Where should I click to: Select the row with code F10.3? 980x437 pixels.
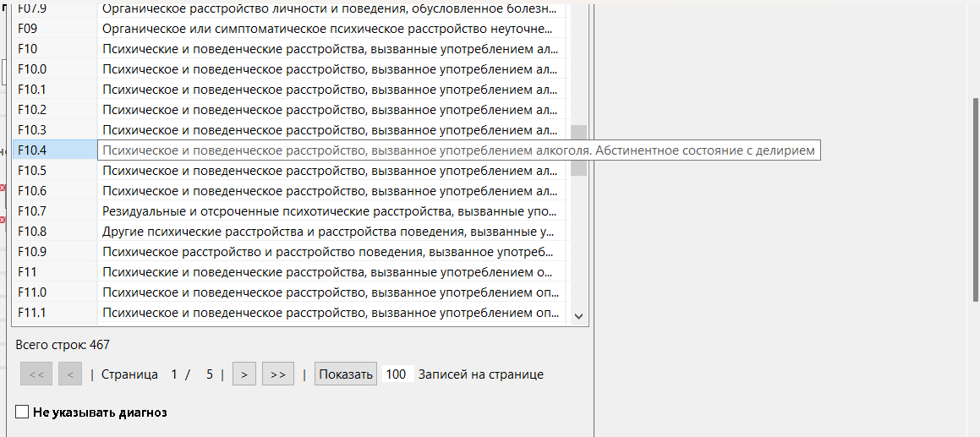pos(291,130)
